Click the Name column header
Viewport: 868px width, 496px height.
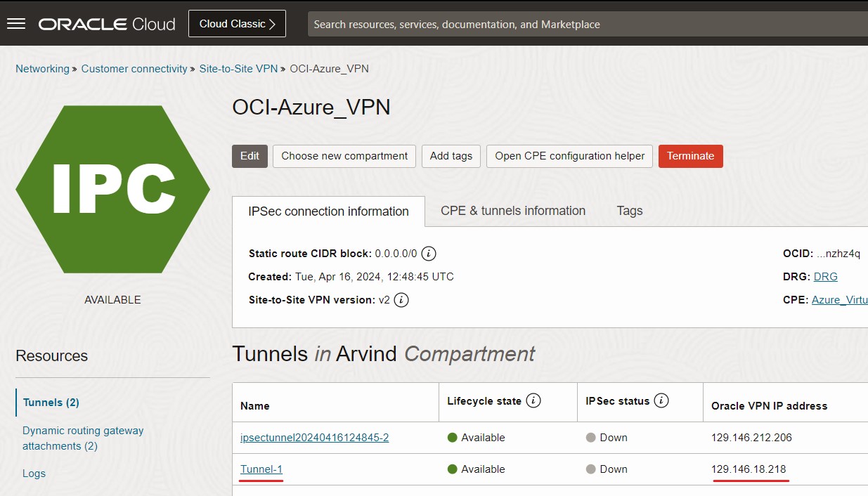[x=254, y=406]
